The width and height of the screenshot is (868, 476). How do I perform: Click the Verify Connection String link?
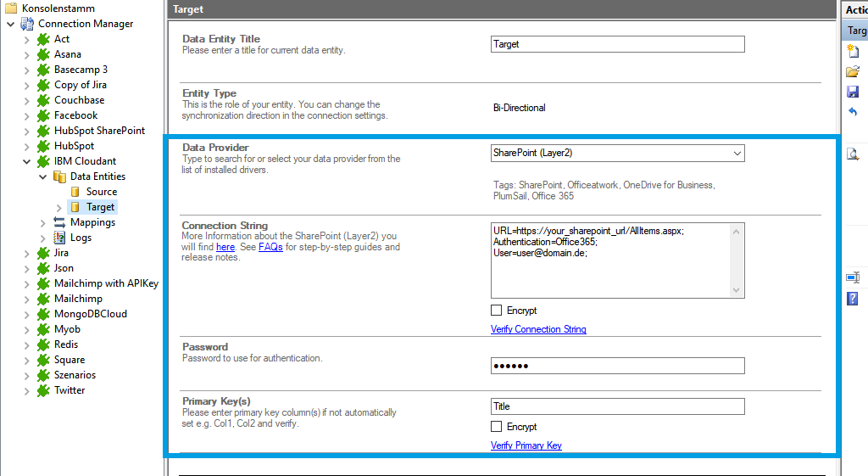[x=538, y=329]
